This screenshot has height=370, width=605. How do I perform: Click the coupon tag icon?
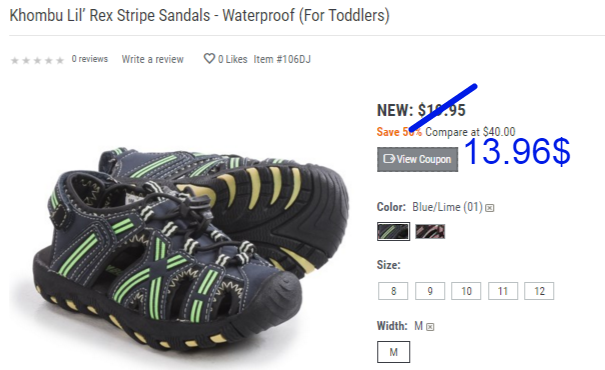[x=389, y=159]
